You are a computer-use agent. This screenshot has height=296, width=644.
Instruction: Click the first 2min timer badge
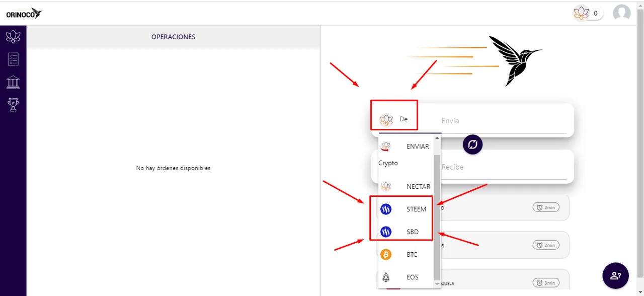point(546,207)
